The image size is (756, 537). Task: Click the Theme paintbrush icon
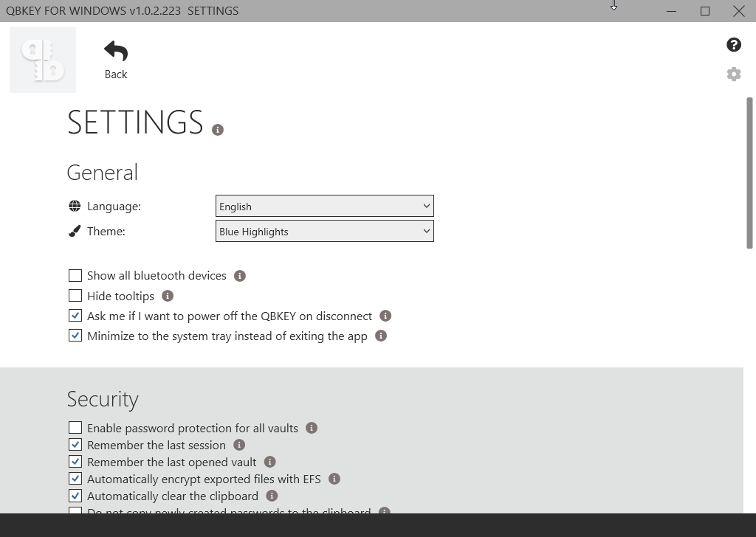pyautogui.click(x=75, y=231)
